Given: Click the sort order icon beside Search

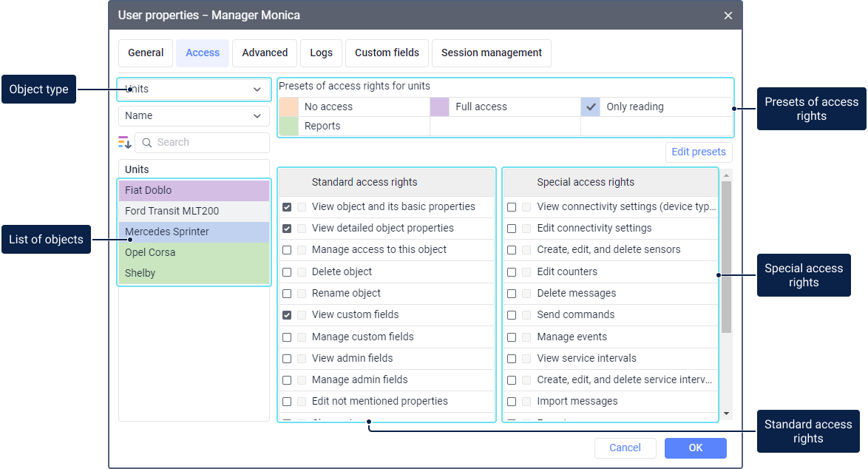Looking at the screenshot, I should point(124,142).
